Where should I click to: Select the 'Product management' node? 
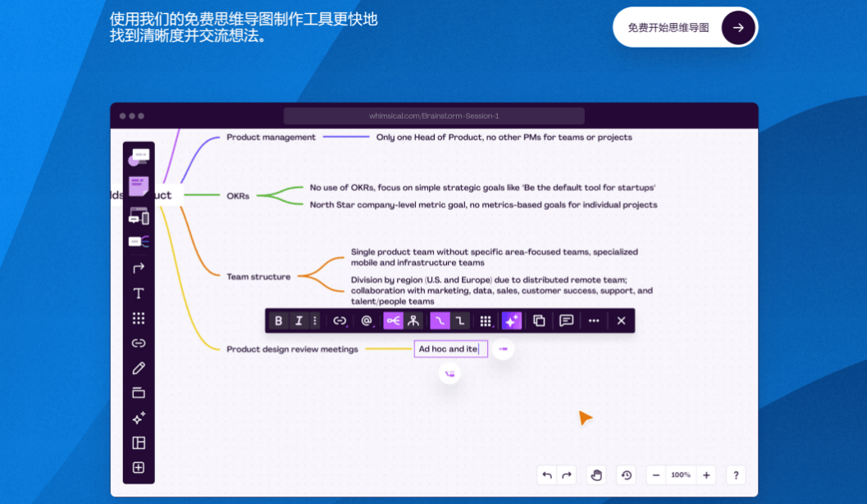pyautogui.click(x=271, y=137)
